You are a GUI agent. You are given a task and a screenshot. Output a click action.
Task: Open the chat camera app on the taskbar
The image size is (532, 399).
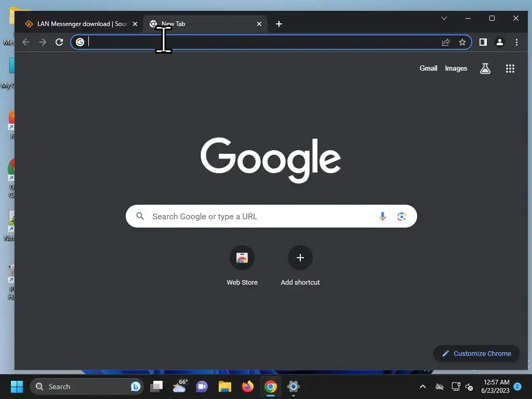[x=202, y=387]
